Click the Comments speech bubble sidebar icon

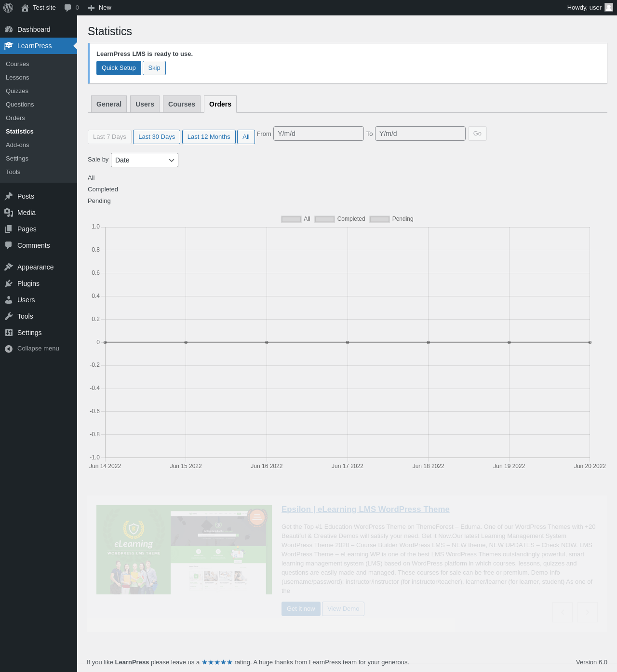point(9,245)
